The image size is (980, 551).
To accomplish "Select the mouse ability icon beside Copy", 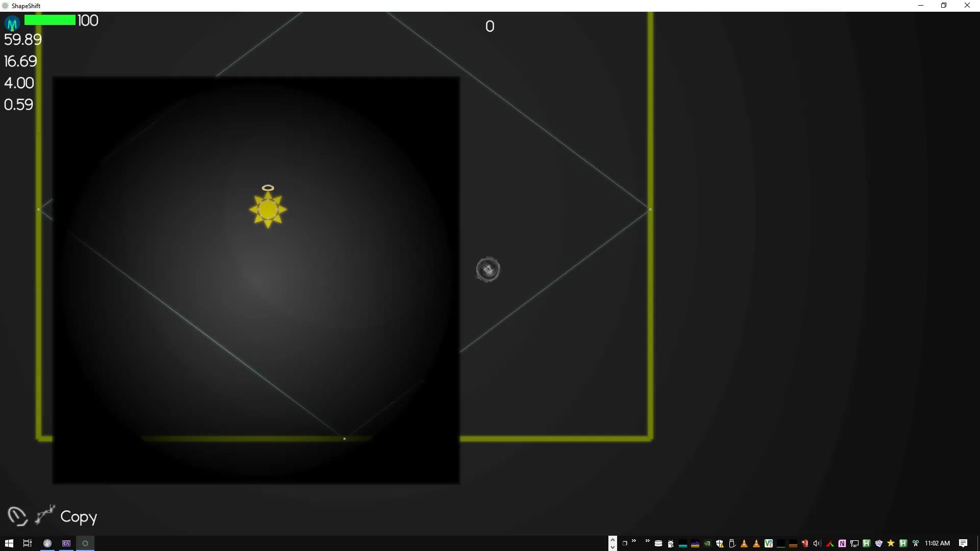I will pyautogui.click(x=17, y=516).
